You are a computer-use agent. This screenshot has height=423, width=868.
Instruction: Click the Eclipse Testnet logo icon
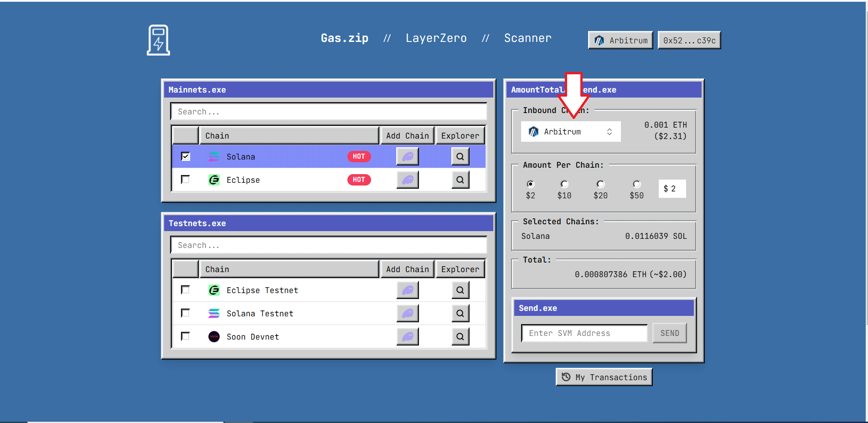214,290
